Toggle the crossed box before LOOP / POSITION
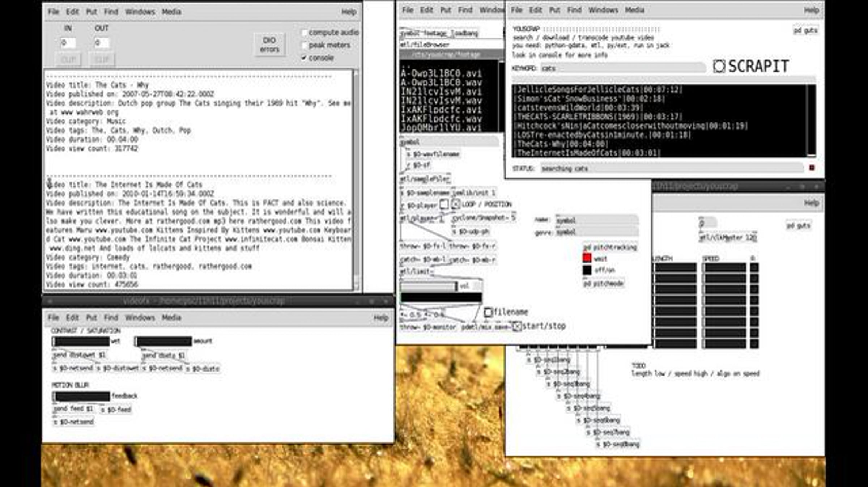868x487 pixels. pos(456,204)
